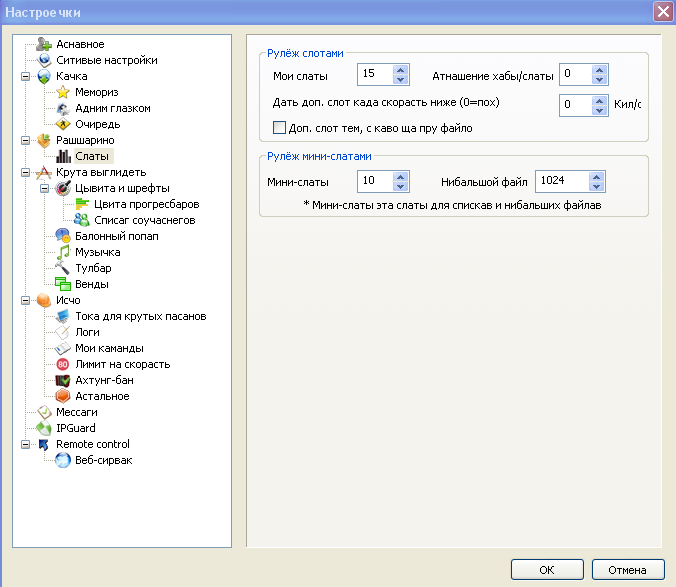
Task: Increase the Мои слаты value with up arrow
Action: click(x=400, y=70)
